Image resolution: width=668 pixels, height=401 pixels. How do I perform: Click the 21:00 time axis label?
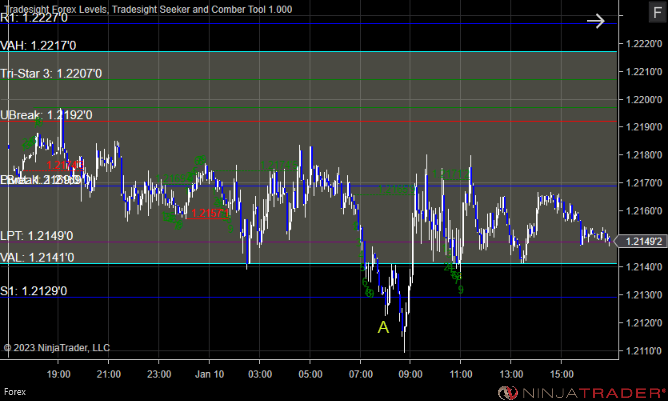click(109, 374)
